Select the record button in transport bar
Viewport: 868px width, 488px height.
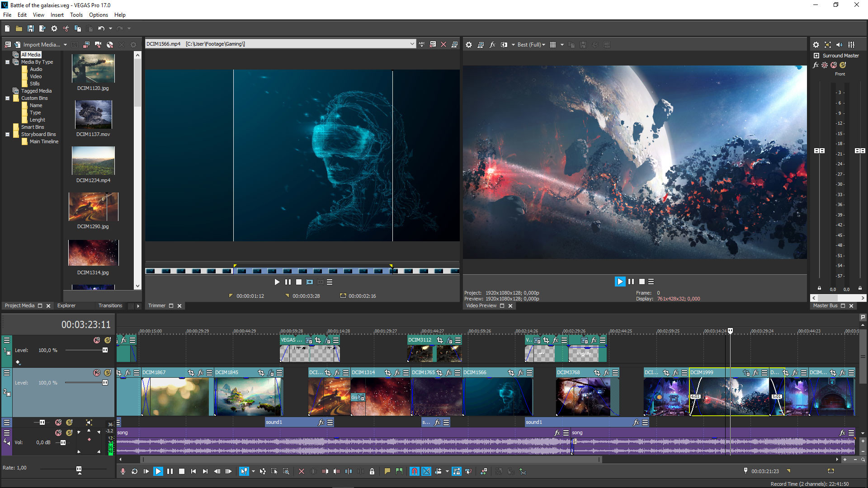[x=123, y=471]
